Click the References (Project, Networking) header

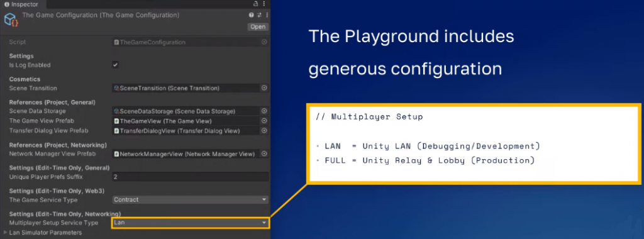point(58,145)
